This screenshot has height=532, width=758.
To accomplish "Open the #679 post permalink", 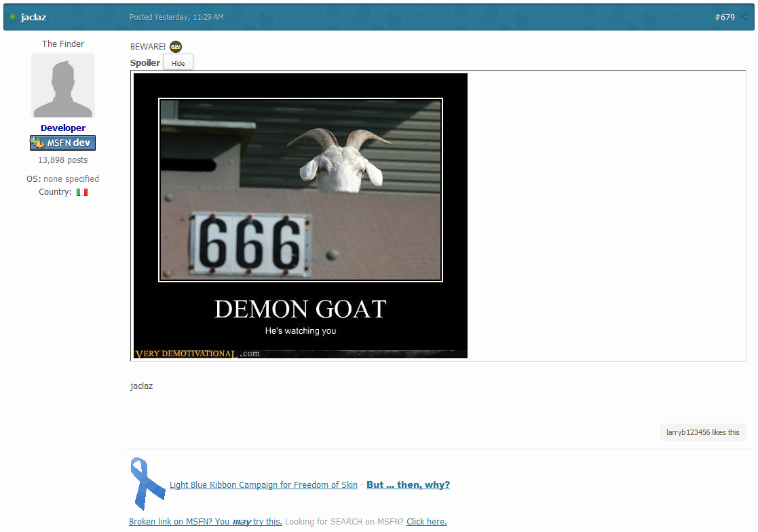I will pyautogui.click(x=725, y=17).
